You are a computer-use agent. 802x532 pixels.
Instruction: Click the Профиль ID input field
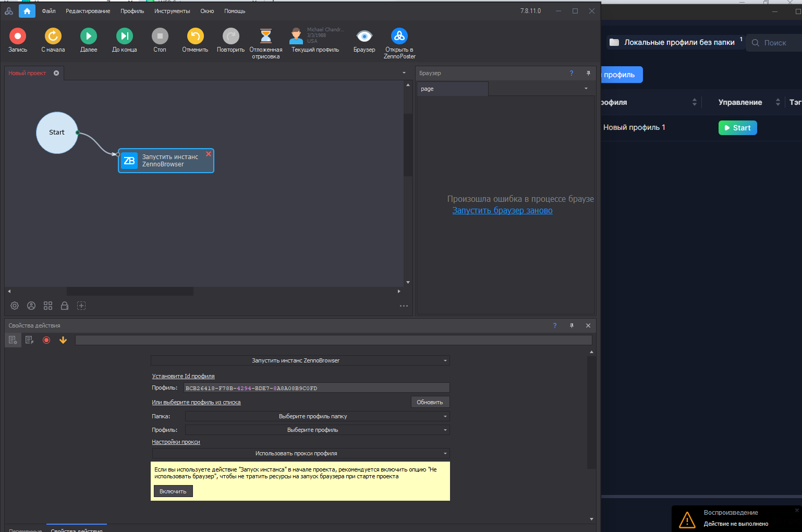pos(317,388)
